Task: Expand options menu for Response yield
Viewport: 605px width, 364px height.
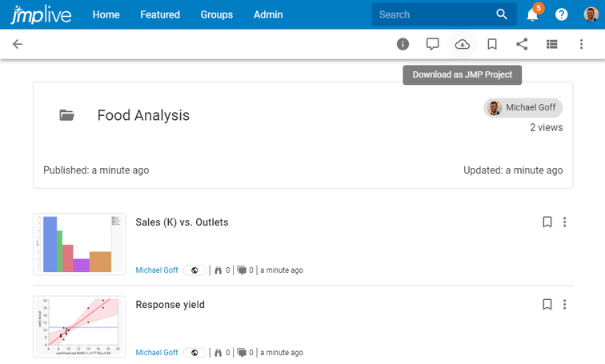Action: pos(565,304)
